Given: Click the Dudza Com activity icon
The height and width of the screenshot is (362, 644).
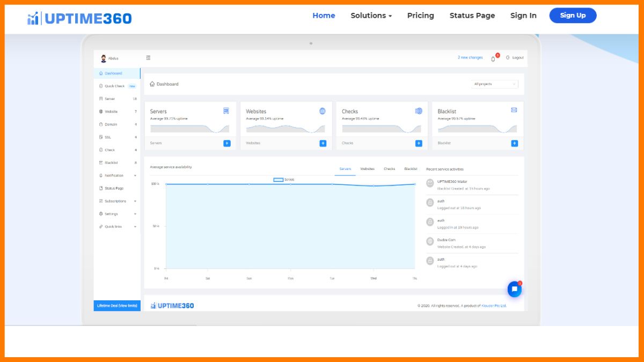Looking at the screenshot, I should (430, 241).
